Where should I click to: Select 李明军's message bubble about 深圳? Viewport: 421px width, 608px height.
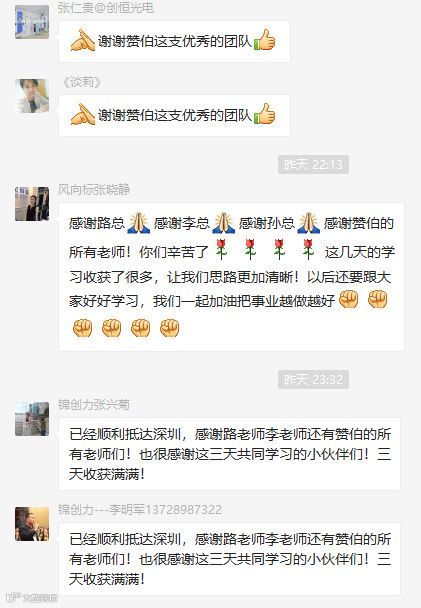(x=229, y=559)
